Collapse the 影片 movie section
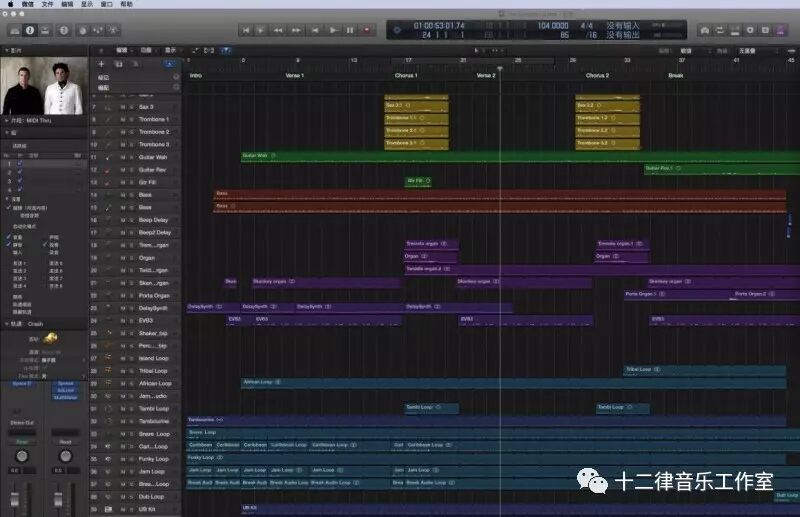This screenshot has width=800, height=517. point(7,51)
